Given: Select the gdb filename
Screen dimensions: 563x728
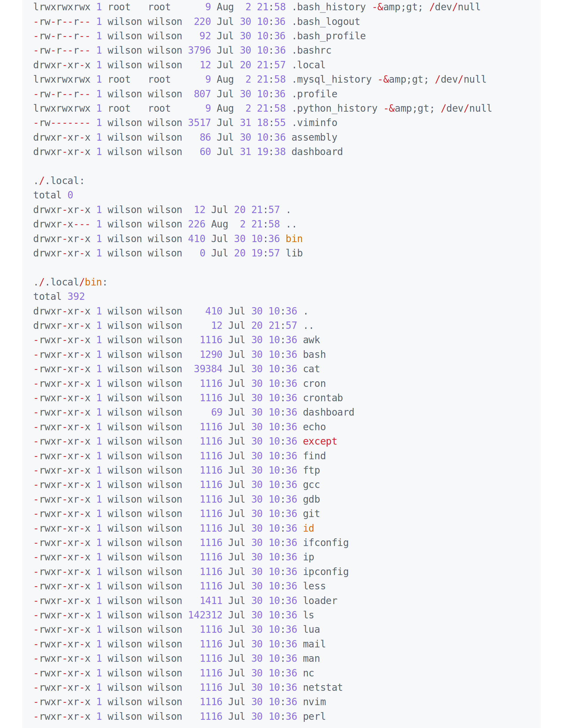Looking at the screenshot, I should click(x=311, y=499).
